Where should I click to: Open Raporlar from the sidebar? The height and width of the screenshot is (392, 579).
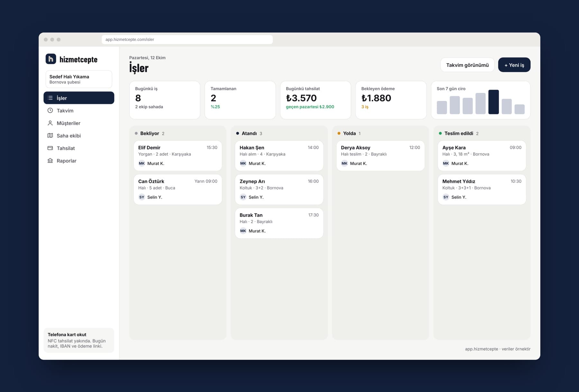pyautogui.click(x=79, y=160)
